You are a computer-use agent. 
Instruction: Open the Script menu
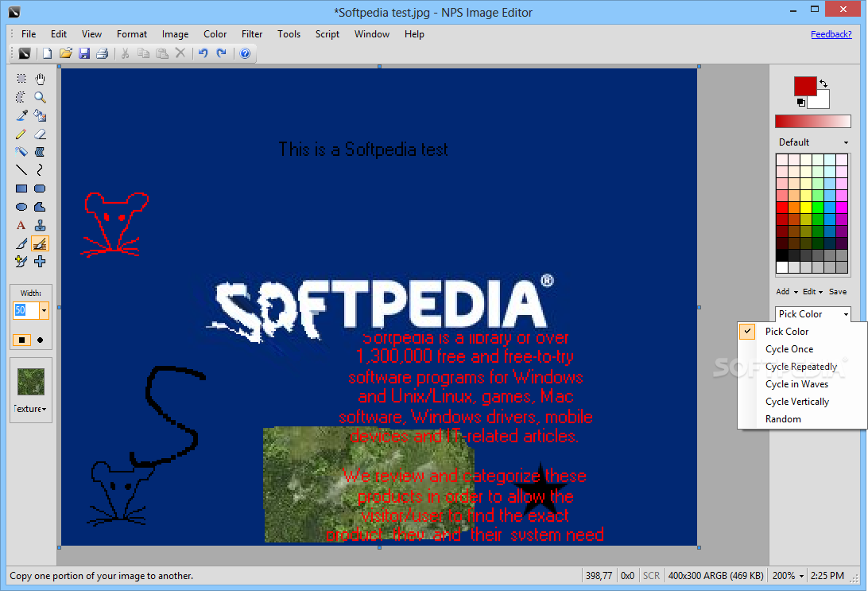point(327,34)
